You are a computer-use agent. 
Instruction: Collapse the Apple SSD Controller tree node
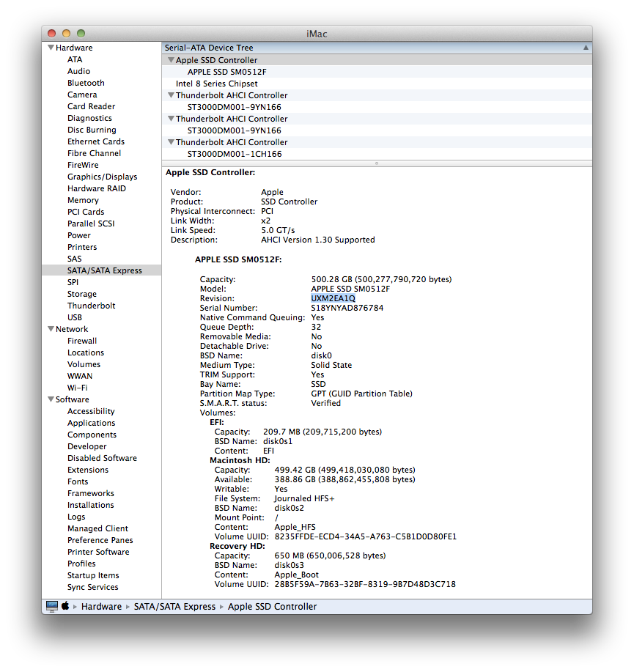[x=171, y=60]
